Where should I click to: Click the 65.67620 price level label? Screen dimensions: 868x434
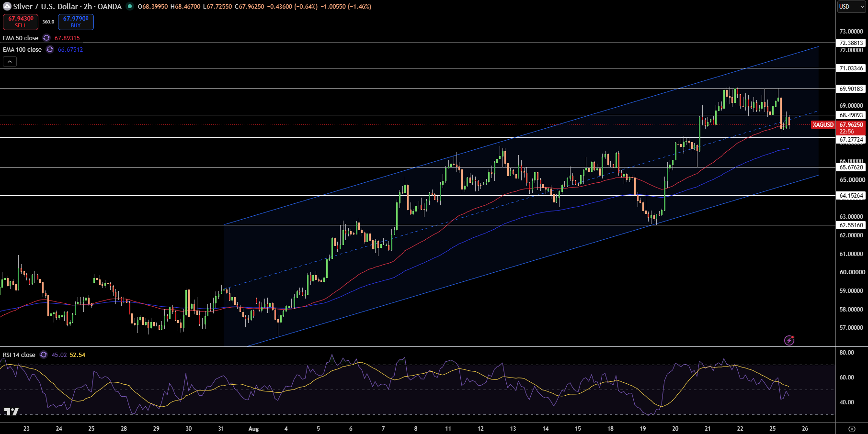851,167
